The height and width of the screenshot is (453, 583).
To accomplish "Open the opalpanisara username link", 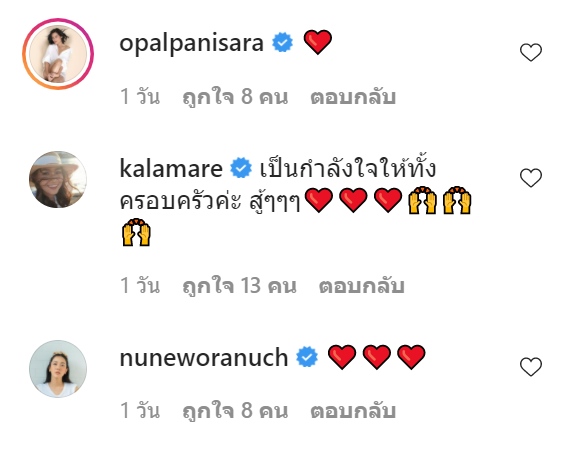I will point(191,44).
